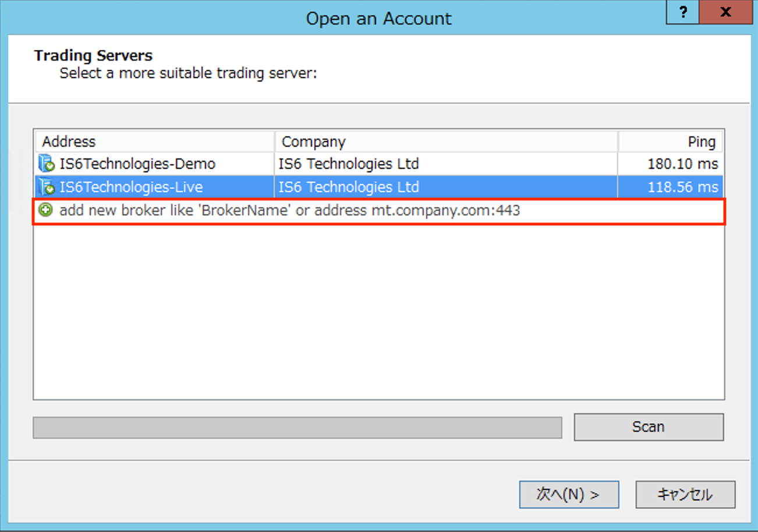Click the 118.56 ms ping value
The height and width of the screenshot is (532, 758).
tap(682, 187)
